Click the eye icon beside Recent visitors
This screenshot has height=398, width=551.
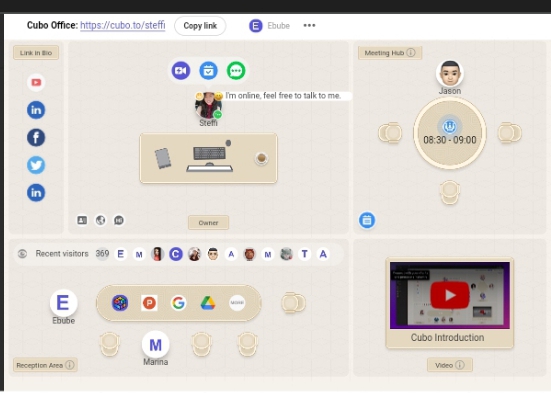pyautogui.click(x=22, y=254)
